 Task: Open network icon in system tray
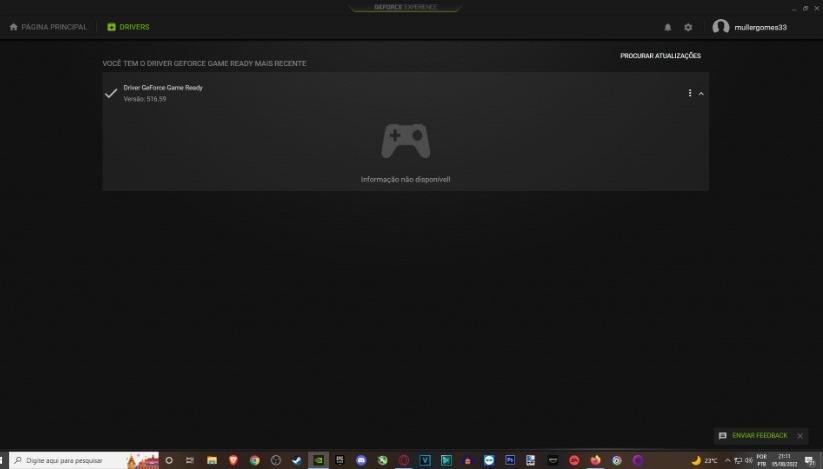[738, 461]
